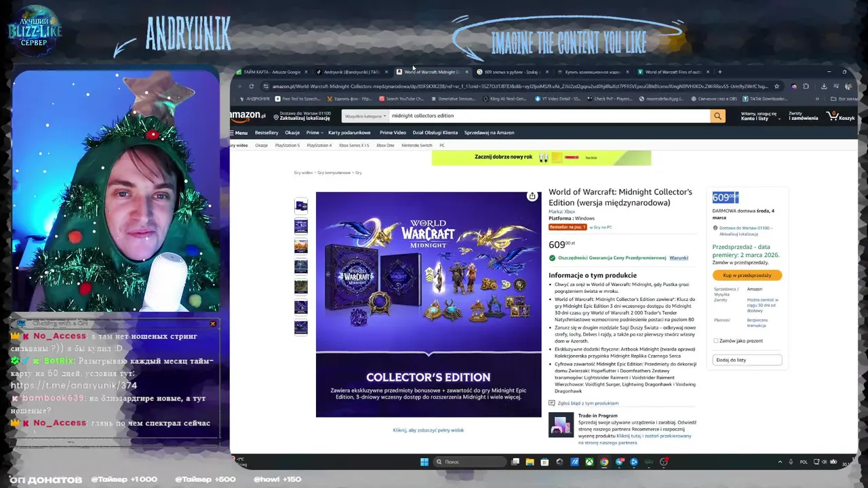The height and width of the screenshot is (488, 868).
Task: Select the last product thumbnail
Action: [301, 327]
